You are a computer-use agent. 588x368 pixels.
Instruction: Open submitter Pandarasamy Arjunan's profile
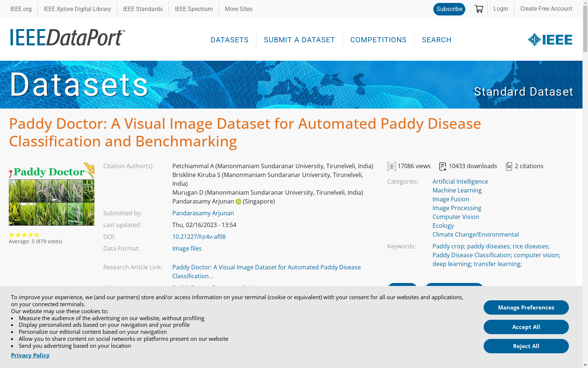203,213
